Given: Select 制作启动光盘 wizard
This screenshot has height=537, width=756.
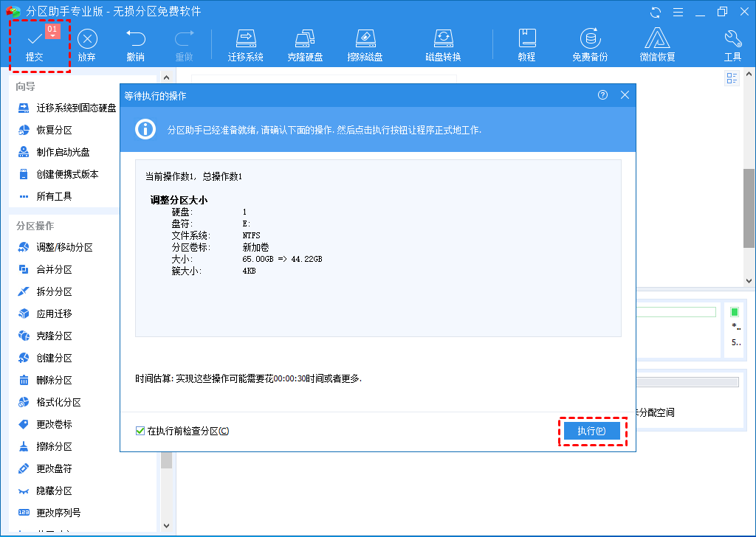Looking at the screenshot, I should (53, 152).
